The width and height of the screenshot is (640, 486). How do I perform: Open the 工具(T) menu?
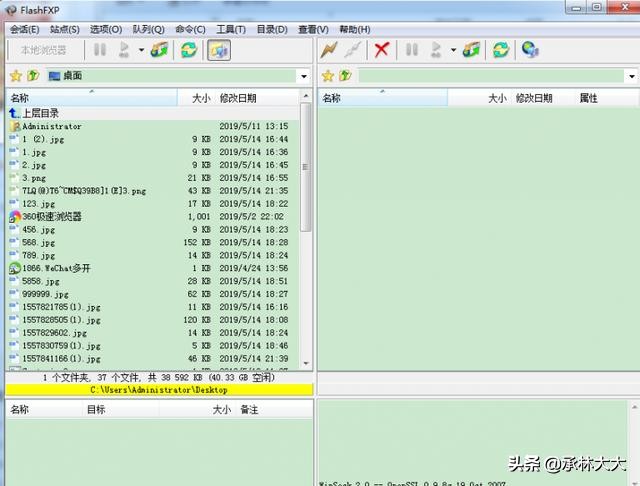231,29
